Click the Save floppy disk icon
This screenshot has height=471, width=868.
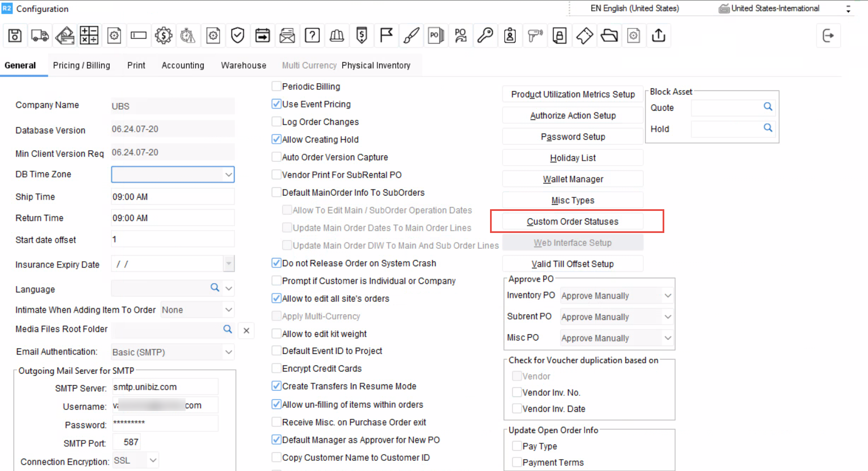coord(15,36)
